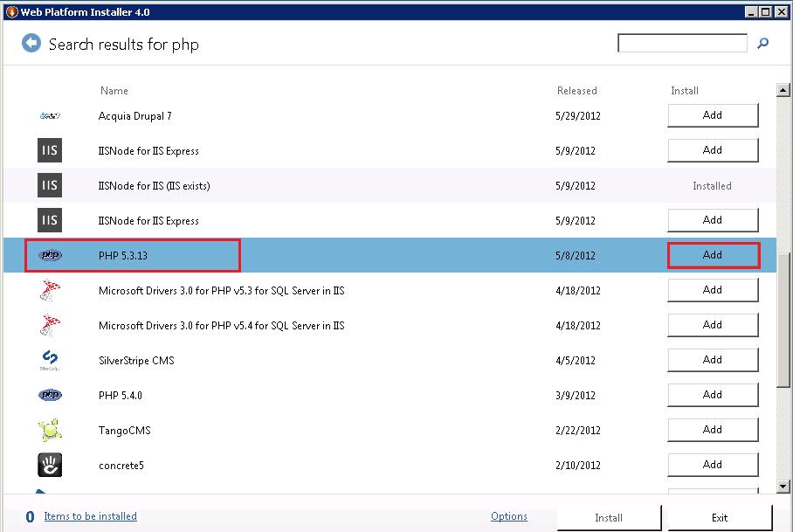This screenshot has width=793, height=532.
Task: Click the search magnifier icon
Action: tap(762, 43)
